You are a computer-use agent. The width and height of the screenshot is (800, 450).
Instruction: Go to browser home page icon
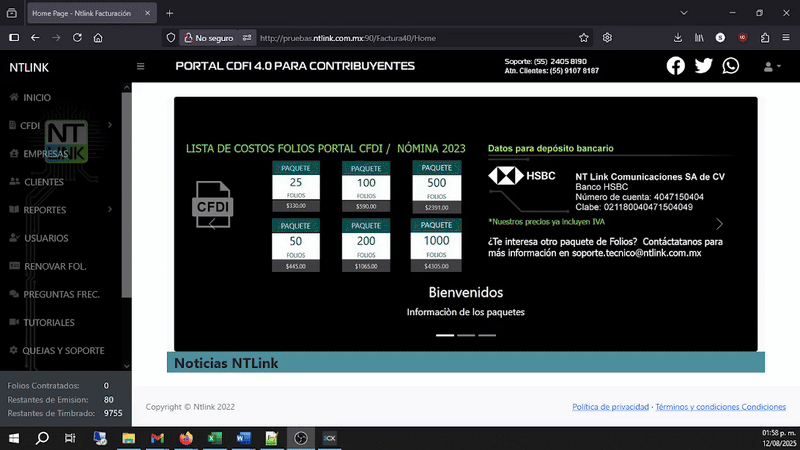pyautogui.click(x=98, y=38)
